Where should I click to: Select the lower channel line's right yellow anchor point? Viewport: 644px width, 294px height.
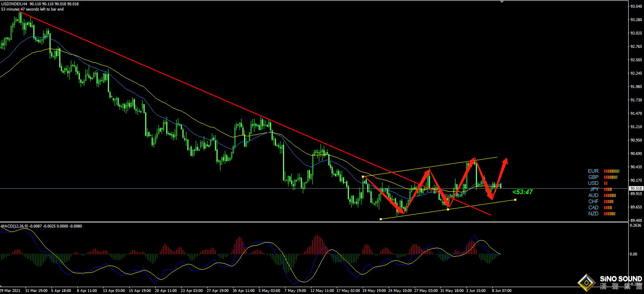(x=515, y=200)
